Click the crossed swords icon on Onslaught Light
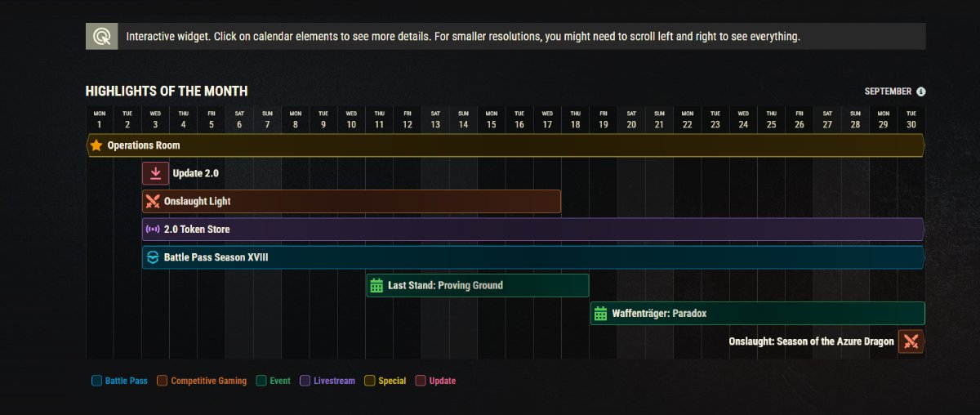This screenshot has height=415, width=980. (x=152, y=201)
